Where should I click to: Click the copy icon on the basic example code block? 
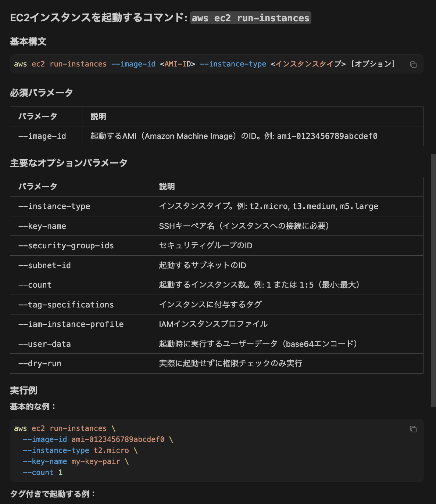(x=413, y=429)
